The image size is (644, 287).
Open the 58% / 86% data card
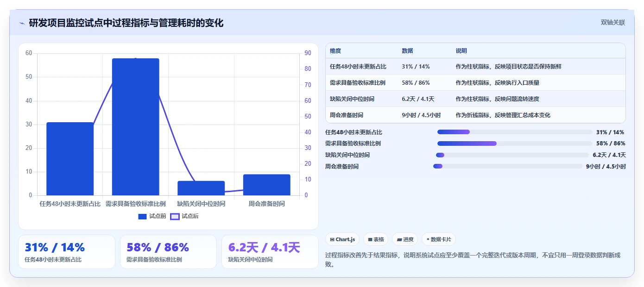point(168,252)
